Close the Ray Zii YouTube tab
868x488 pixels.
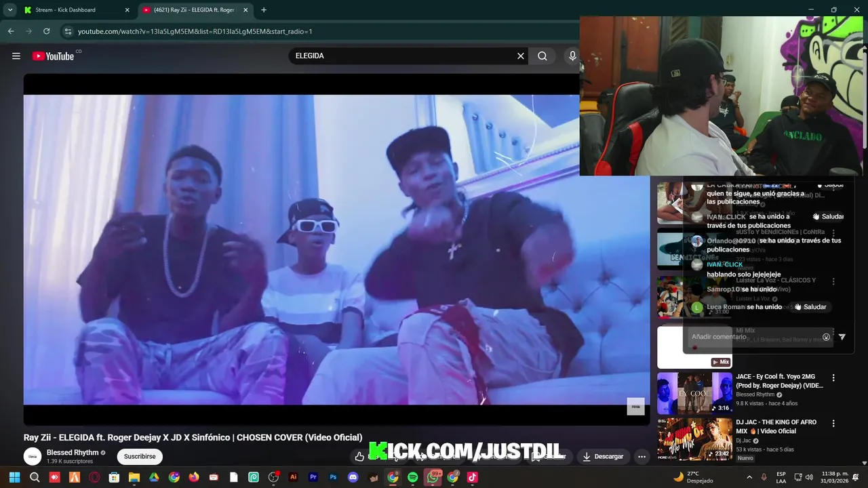tap(245, 10)
